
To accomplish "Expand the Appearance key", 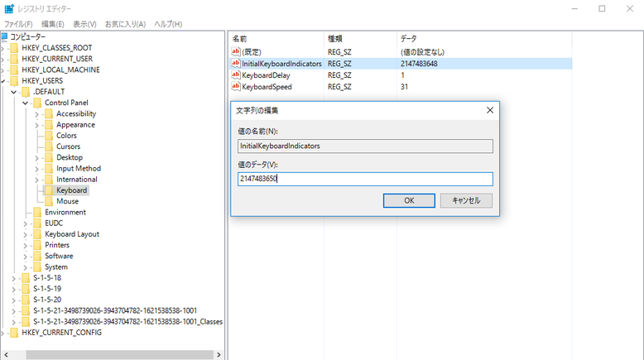I will (37, 125).
